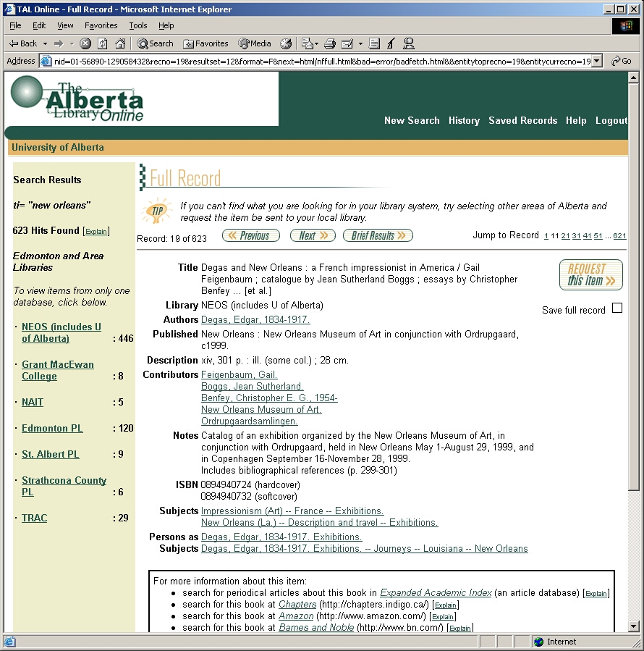The width and height of the screenshot is (644, 651).
Task: Click the Discuss toolbar icon
Action: pyautogui.click(x=374, y=43)
